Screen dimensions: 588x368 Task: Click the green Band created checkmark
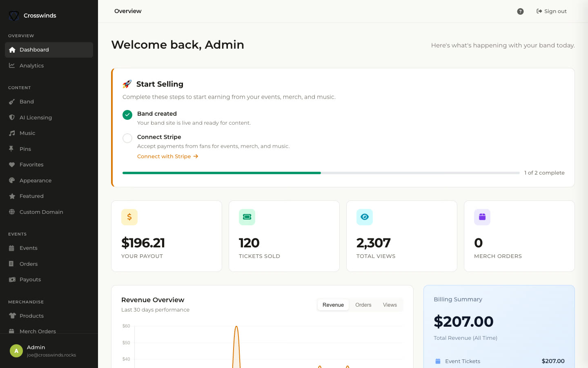coord(127,115)
